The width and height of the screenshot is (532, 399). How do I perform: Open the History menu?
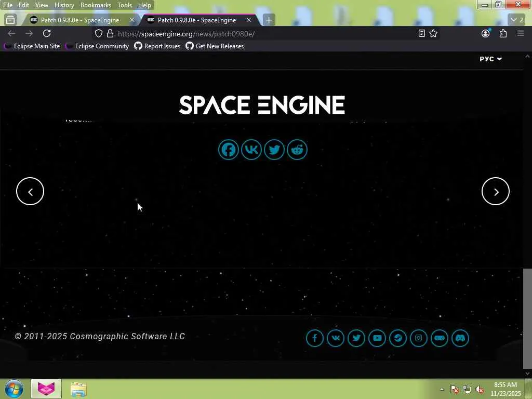[64, 5]
